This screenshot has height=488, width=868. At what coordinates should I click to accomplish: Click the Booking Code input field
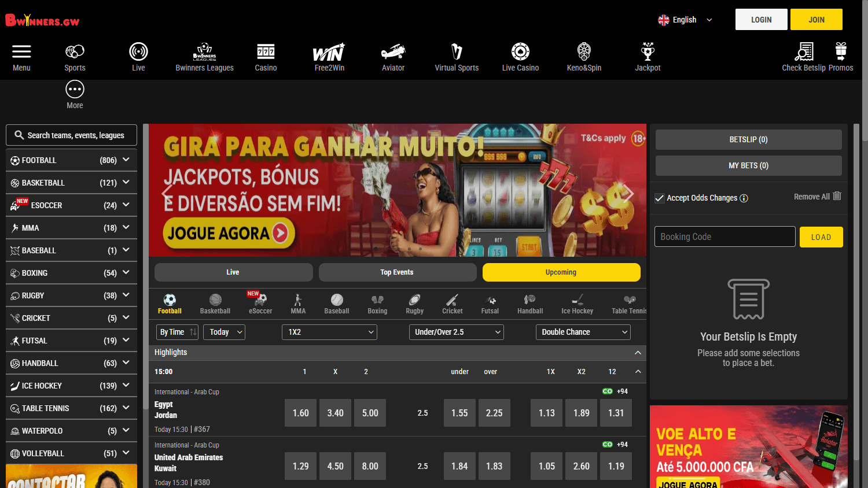click(x=724, y=236)
